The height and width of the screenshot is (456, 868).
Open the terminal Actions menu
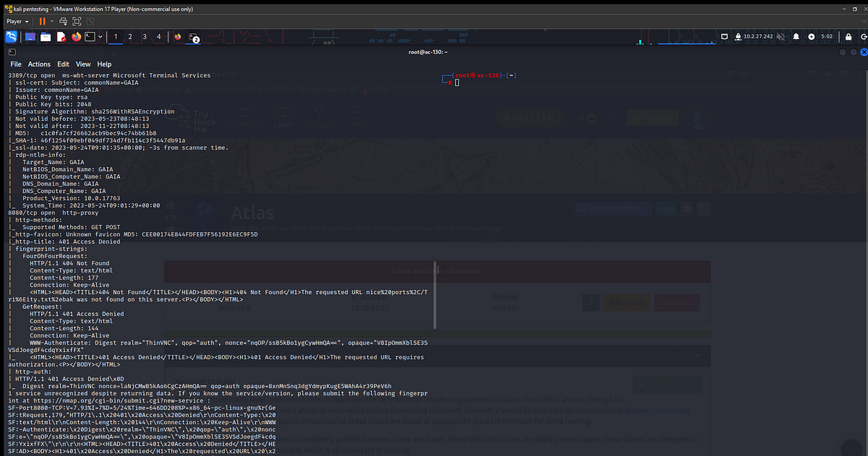click(x=39, y=64)
